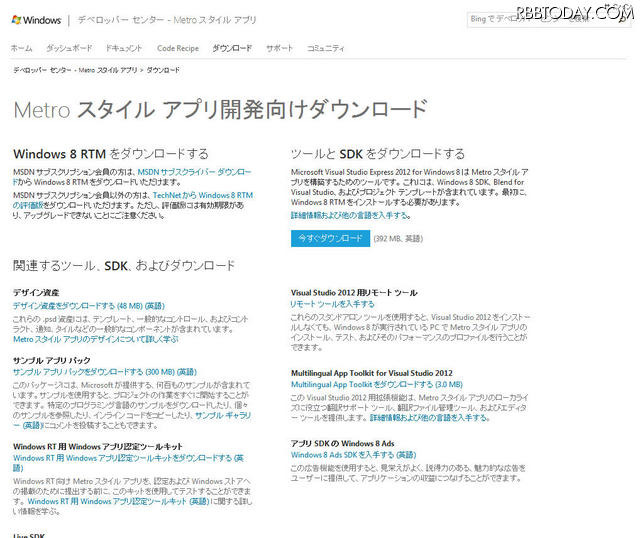
Task: Open TechNet Windows 8 RTM evaluation link
Action: click(203, 195)
